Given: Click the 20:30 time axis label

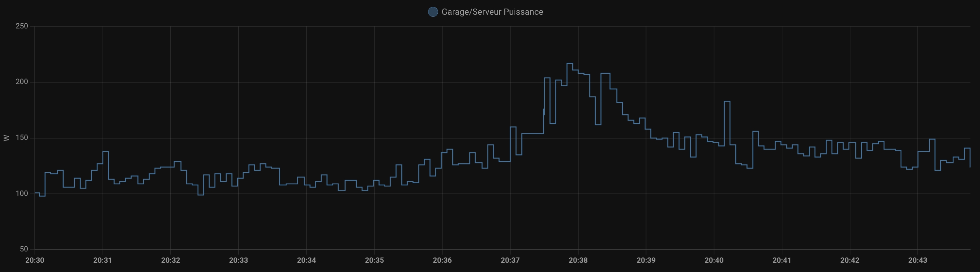Looking at the screenshot, I should [x=35, y=260].
